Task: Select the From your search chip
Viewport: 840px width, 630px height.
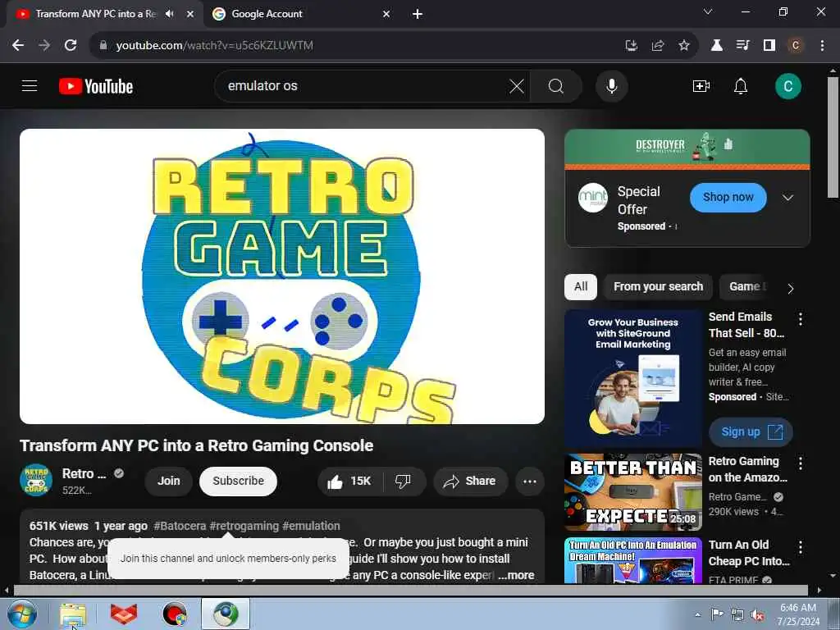Action: pos(658,286)
